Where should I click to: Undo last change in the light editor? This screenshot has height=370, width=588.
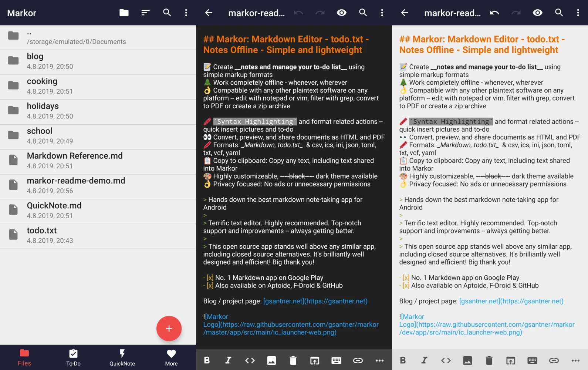(x=494, y=13)
